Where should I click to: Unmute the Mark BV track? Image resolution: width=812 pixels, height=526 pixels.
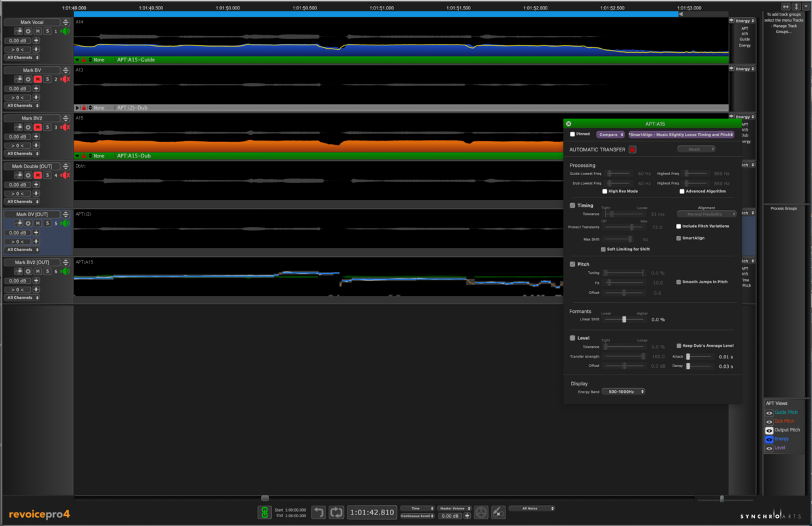(x=38, y=79)
